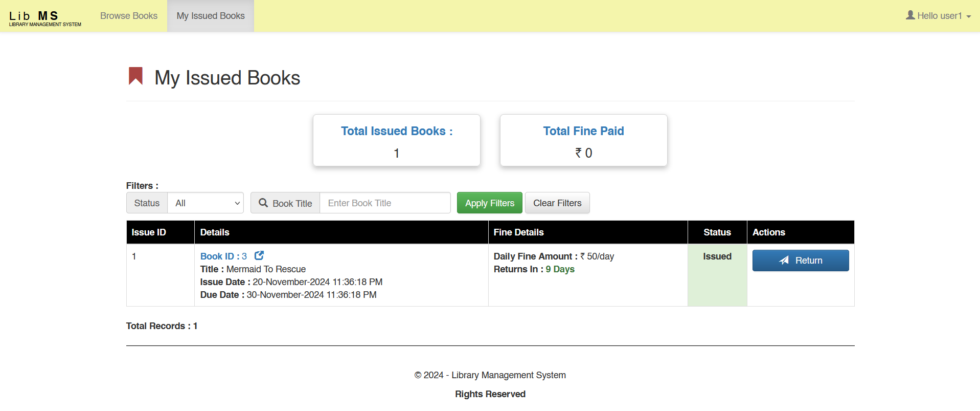Click the red bookmark icon beside page heading
Image resolution: width=980 pixels, height=411 pixels.
tap(135, 76)
